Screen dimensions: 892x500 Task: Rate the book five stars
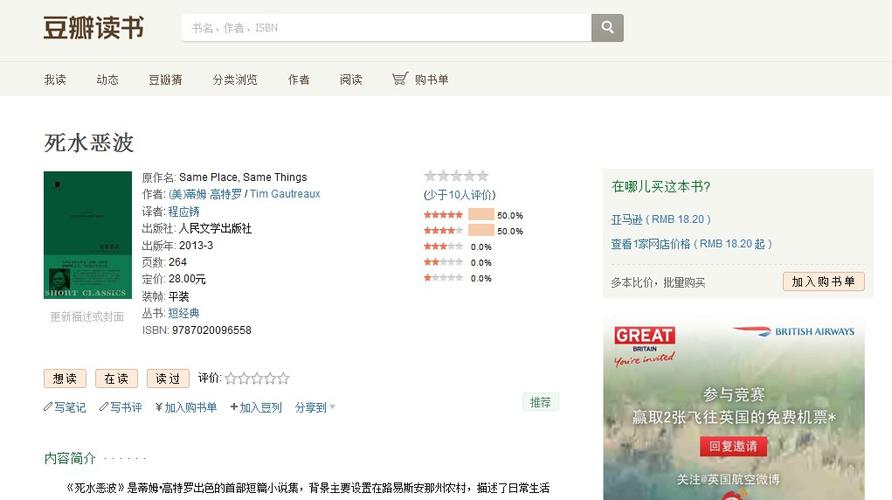(x=283, y=378)
